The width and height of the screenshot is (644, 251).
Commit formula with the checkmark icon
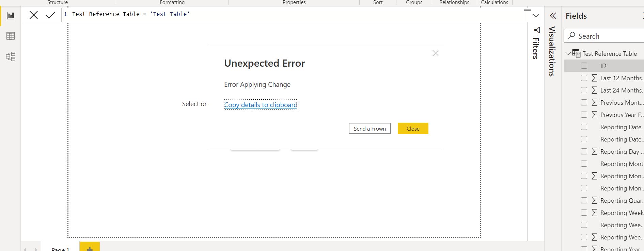[x=50, y=15]
